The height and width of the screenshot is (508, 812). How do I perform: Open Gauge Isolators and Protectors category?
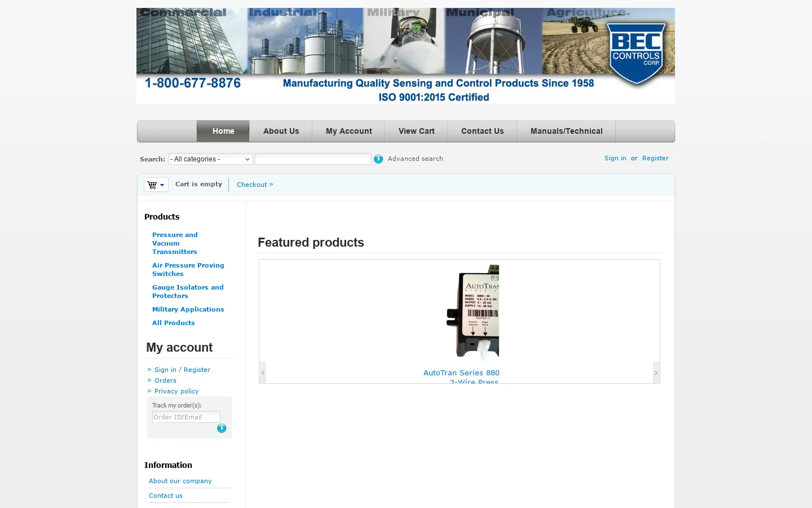(x=188, y=291)
